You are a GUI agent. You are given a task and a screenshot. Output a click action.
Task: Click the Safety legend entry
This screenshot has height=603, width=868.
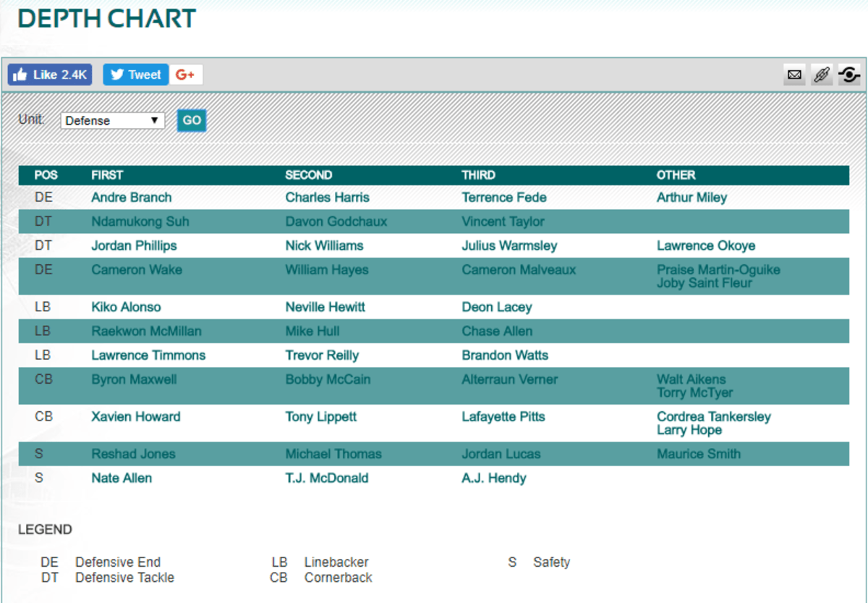[552, 562]
